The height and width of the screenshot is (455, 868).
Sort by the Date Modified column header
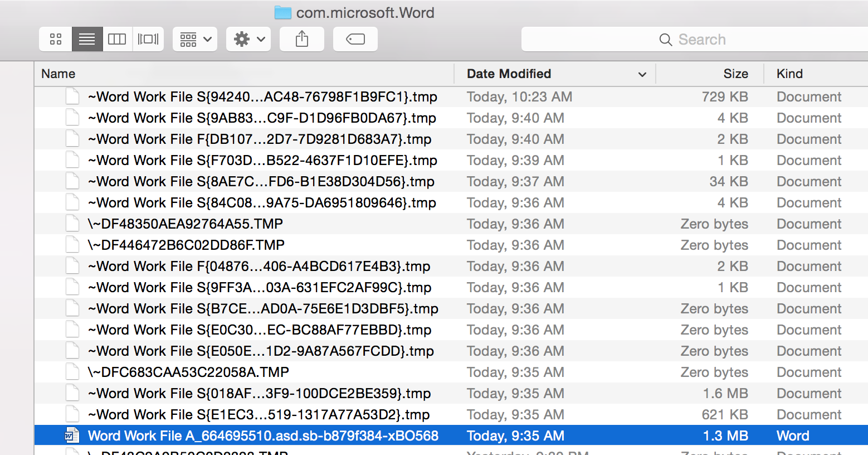tap(555, 74)
